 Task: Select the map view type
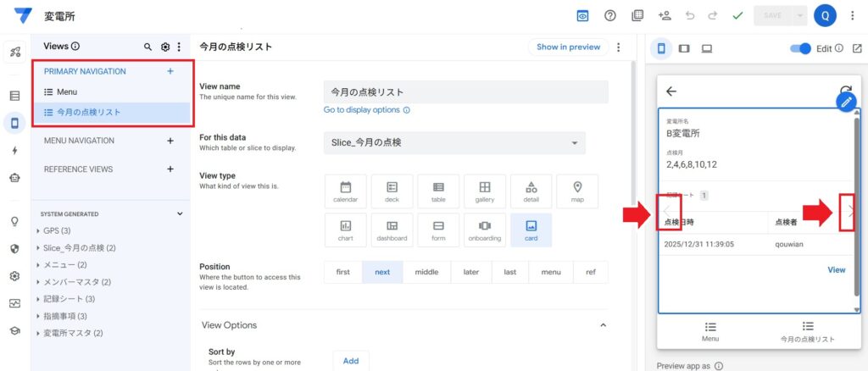tap(576, 191)
